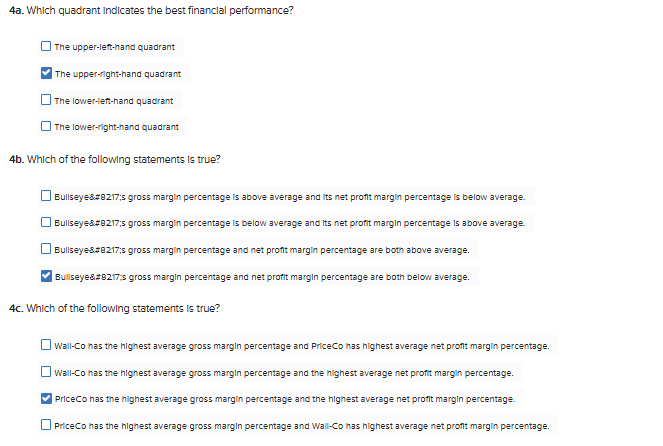The width and height of the screenshot is (663, 446).
Task: Tick Wall-Co highest gross and net margin checkbox
Action: click(47, 372)
